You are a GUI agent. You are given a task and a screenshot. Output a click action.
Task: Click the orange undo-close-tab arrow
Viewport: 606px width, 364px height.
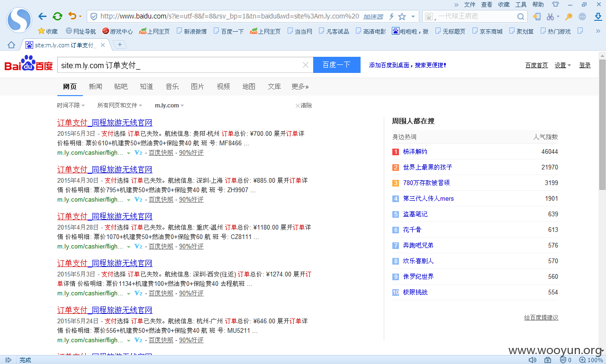72,16
